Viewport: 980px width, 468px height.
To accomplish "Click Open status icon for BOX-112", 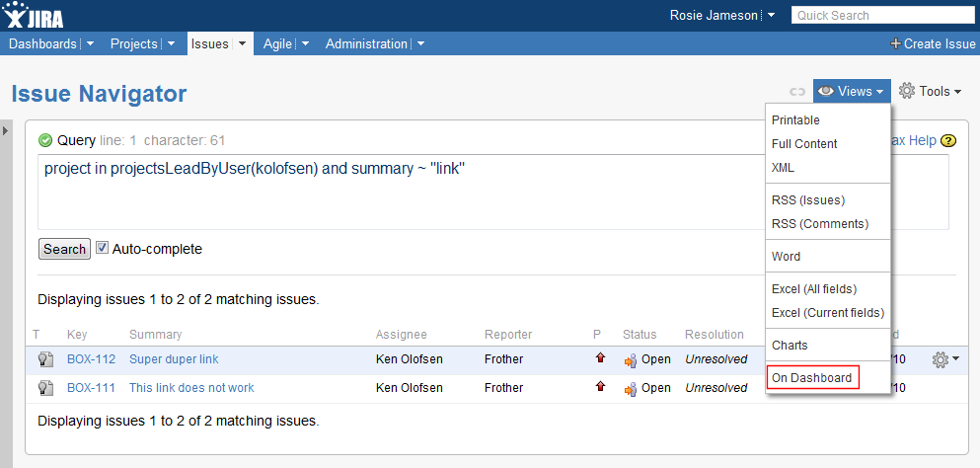I will (x=630, y=360).
